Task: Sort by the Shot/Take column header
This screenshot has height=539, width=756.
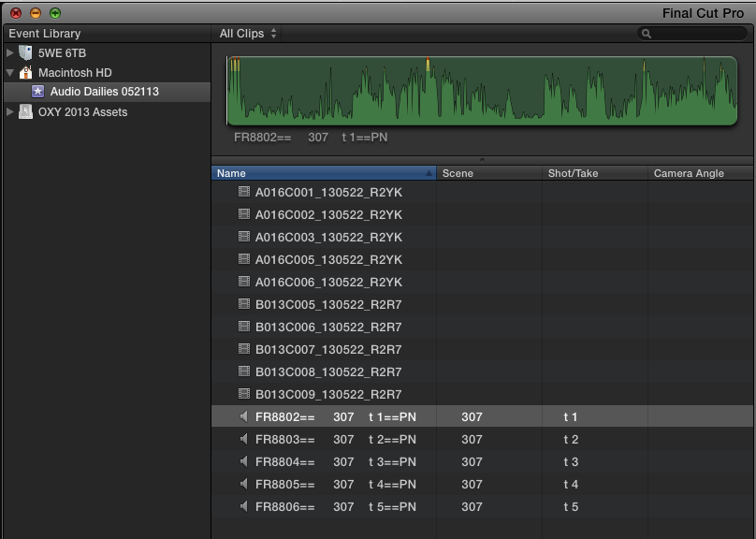Action: click(594, 173)
